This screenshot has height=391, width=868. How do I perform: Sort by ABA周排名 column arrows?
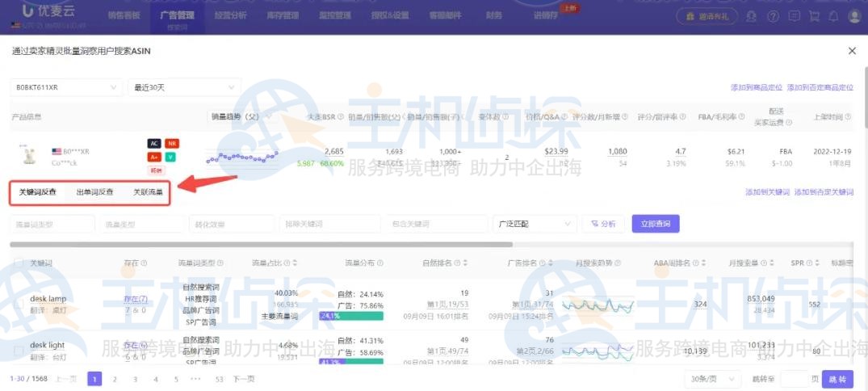pos(704,263)
